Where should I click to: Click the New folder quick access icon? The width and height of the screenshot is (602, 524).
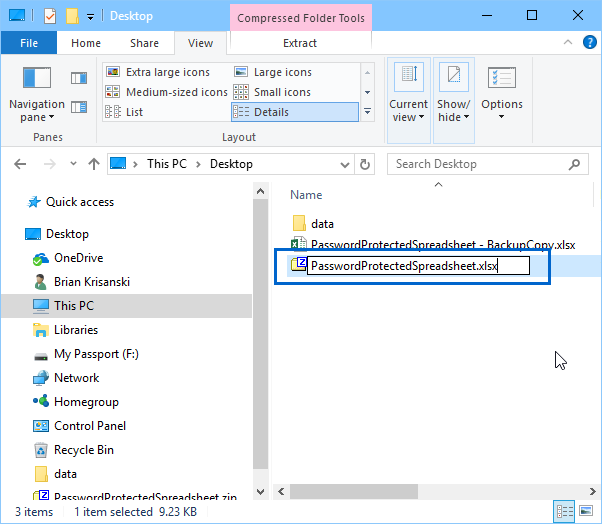[72, 16]
